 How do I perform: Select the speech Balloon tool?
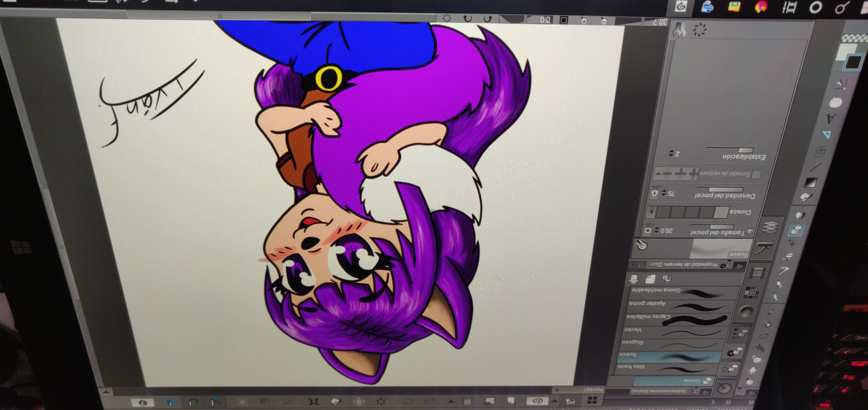(x=835, y=102)
